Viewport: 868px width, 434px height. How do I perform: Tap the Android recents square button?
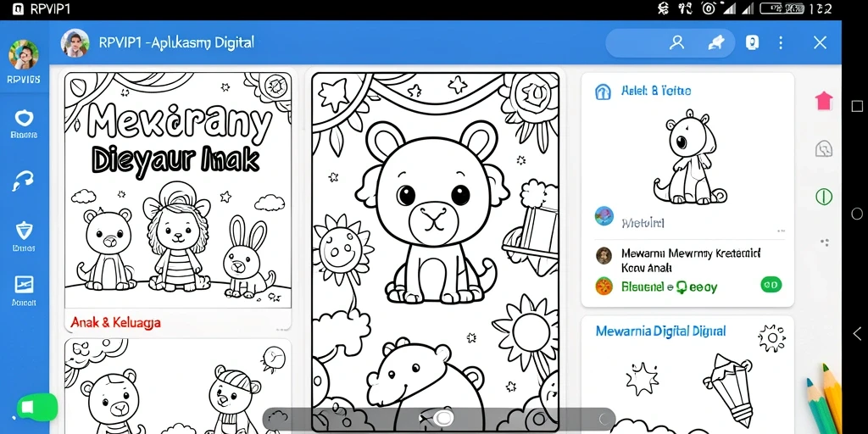pos(857,106)
